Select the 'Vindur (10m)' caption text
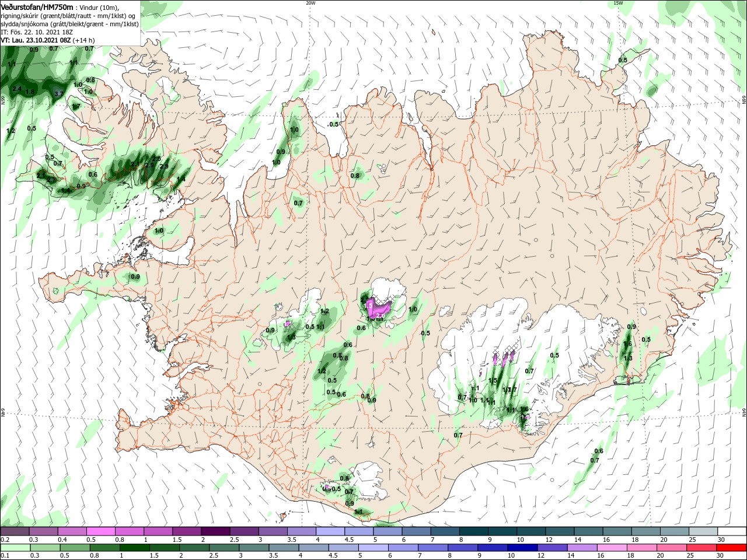The height and width of the screenshot is (560, 747). point(99,7)
